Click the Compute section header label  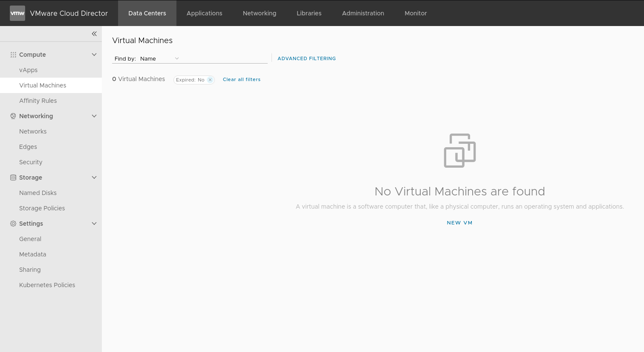pos(32,55)
